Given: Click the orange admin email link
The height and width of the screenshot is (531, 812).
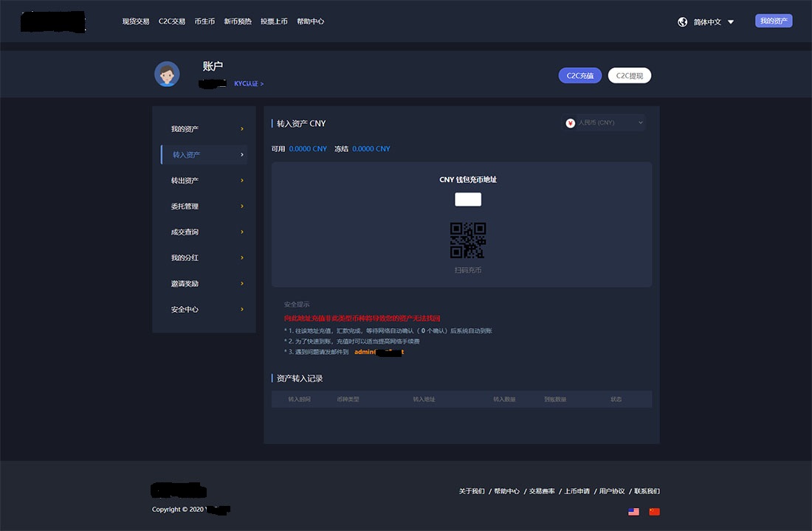Looking at the screenshot, I should point(379,352).
